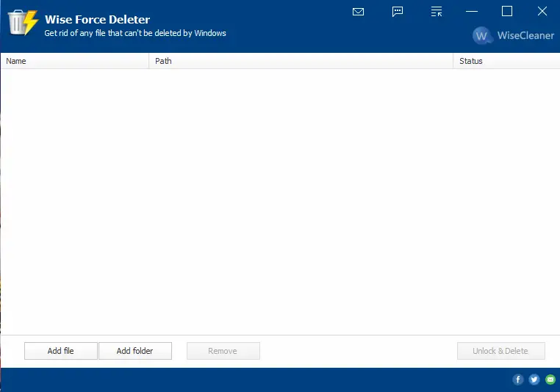Image resolution: width=560 pixels, height=392 pixels.
Task: Sort by the Status column header
Action: pyautogui.click(x=507, y=61)
